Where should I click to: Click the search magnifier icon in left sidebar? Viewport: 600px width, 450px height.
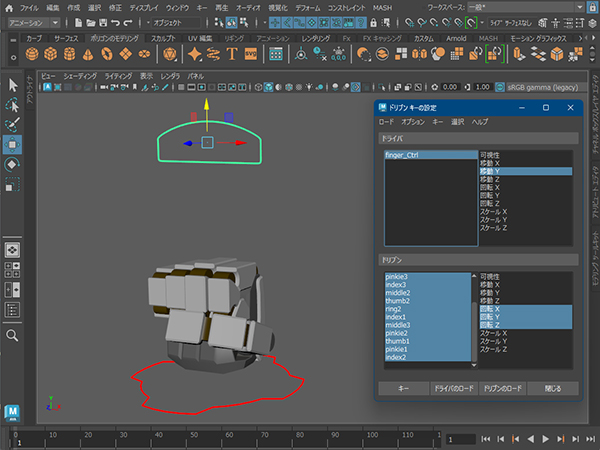click(x=14, y=335)
